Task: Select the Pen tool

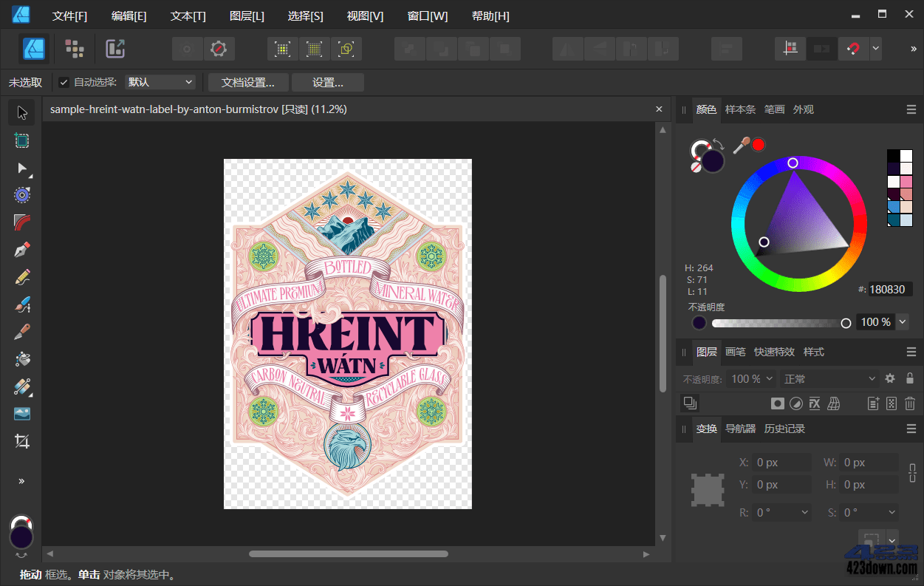Action: click(21, 250)
